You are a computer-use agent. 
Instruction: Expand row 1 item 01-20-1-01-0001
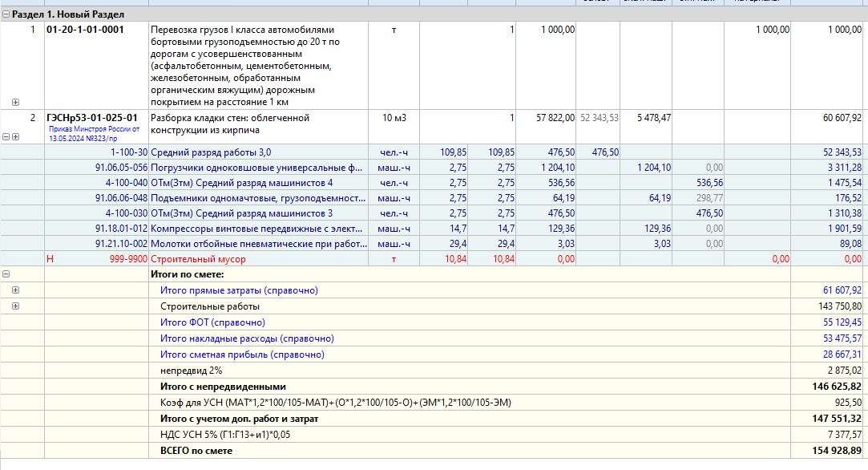coord(15,102)
